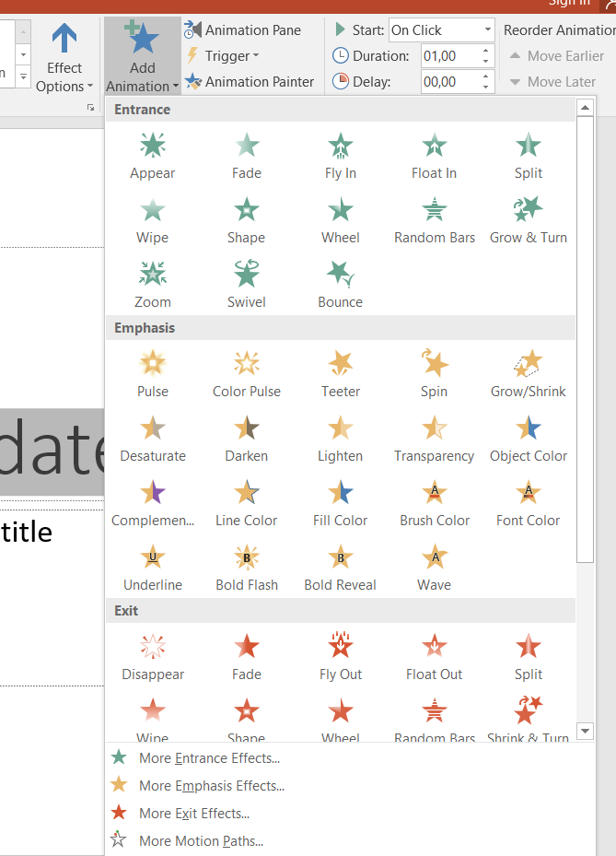The width and height of the screenshot is (616, 856).
Task: Choose the Teeter emphasis effect
Action: point(341,374)
